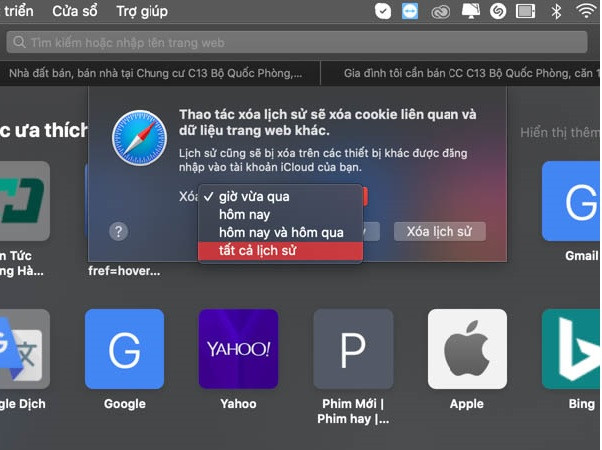Click 'Hiển thị thêm' link
This screenshot has width=602, height=450.
pos(560,133)
